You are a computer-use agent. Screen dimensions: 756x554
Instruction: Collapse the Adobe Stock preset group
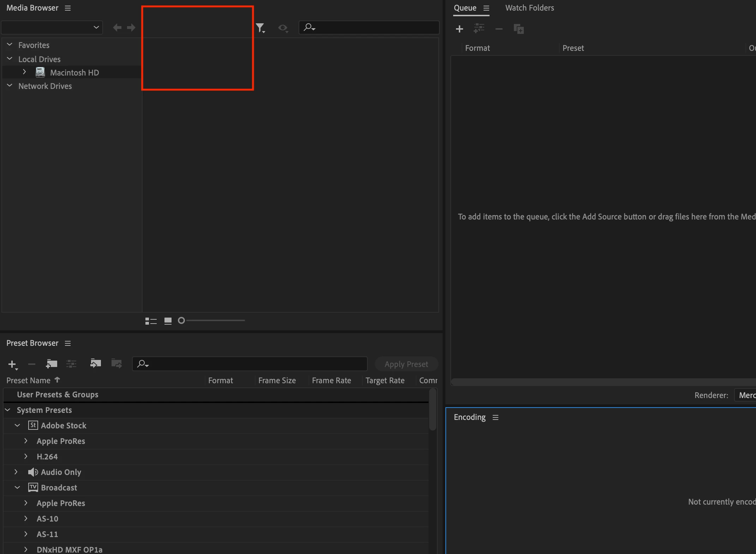click(x=17, y=426)
